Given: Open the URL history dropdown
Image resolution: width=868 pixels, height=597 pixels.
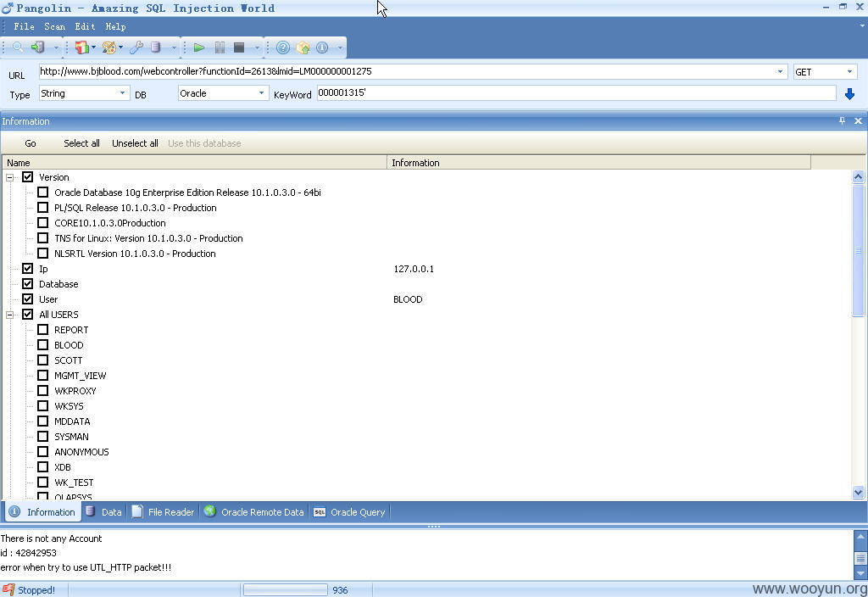Looking at the screenshot, I should [x=780, y=71].
